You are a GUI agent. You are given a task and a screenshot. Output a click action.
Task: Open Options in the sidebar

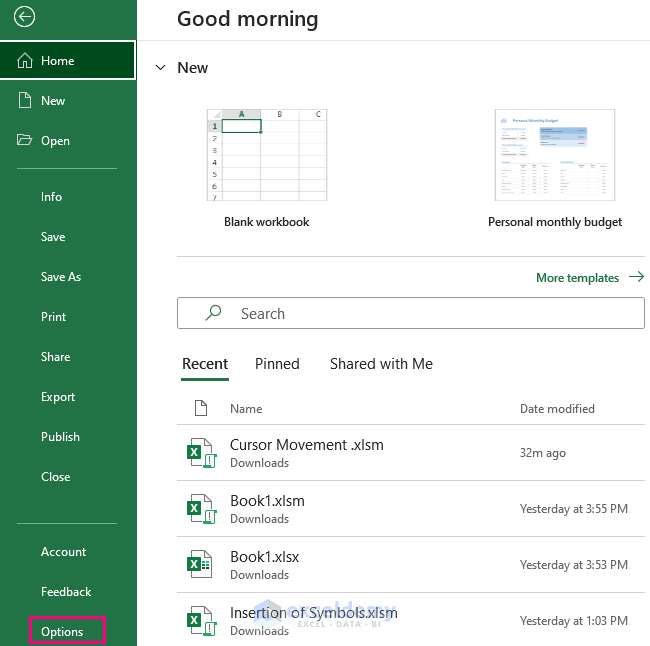pos(61,632)
